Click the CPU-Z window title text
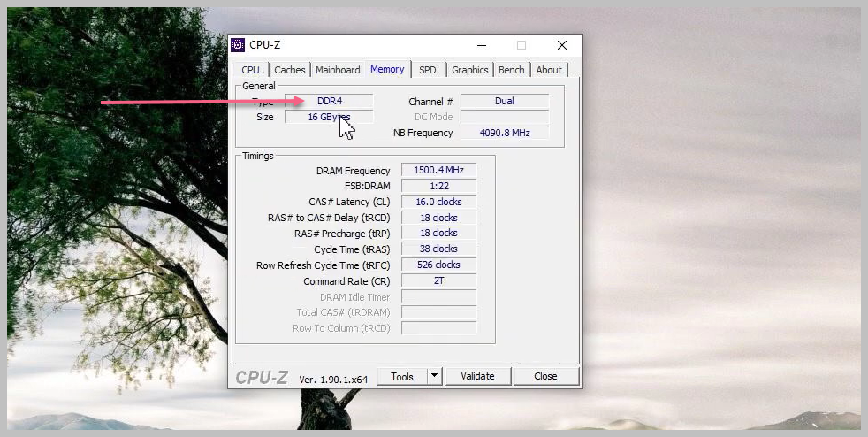This screenshot has width=868, height=437. click(x=264, y=45)
